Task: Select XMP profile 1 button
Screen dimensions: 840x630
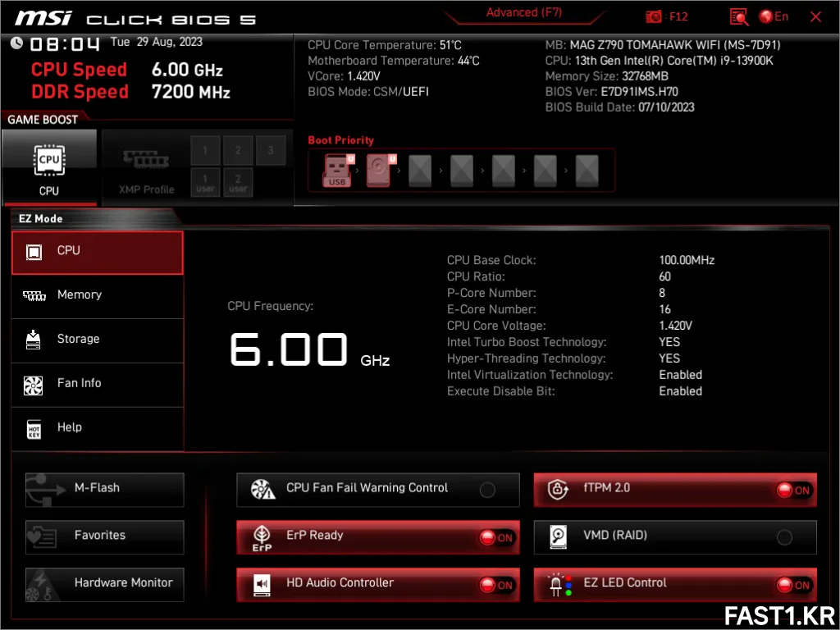Action: click(x=205, y=150)
